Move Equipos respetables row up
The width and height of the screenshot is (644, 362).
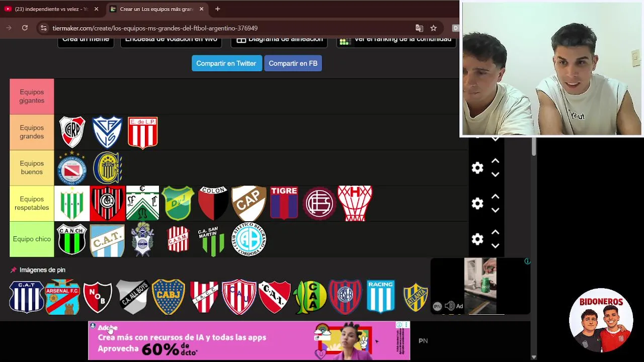click(x=495, y=196)
